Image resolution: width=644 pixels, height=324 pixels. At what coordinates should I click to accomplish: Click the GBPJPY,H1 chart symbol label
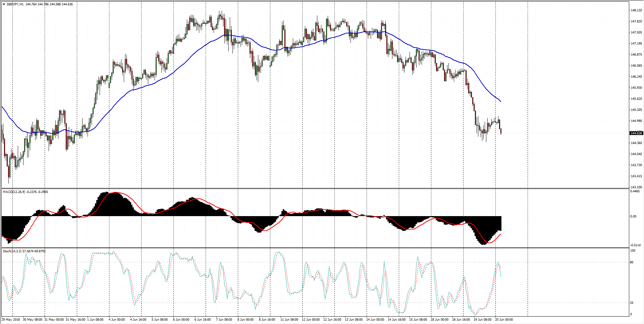(15, 4)
